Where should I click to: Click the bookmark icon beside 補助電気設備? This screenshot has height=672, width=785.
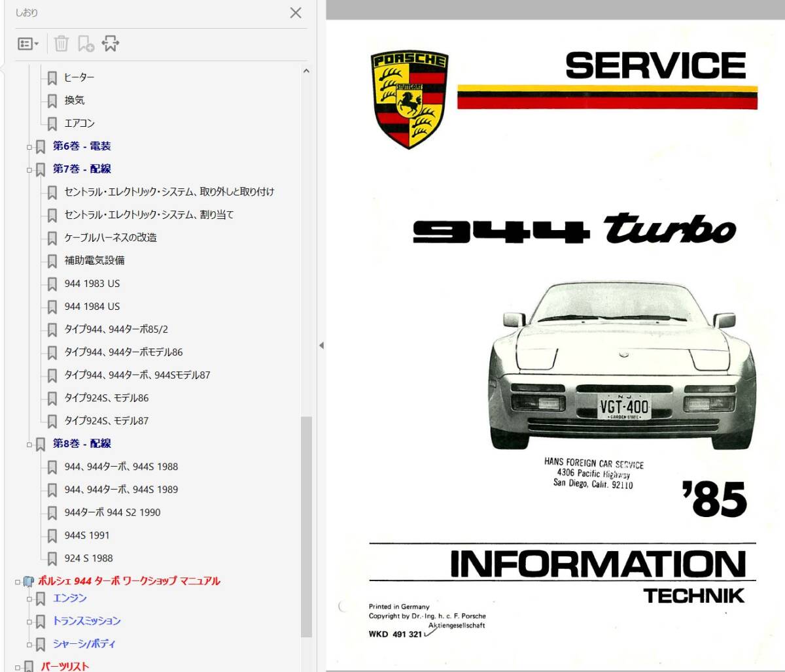(x=52, y=261)
